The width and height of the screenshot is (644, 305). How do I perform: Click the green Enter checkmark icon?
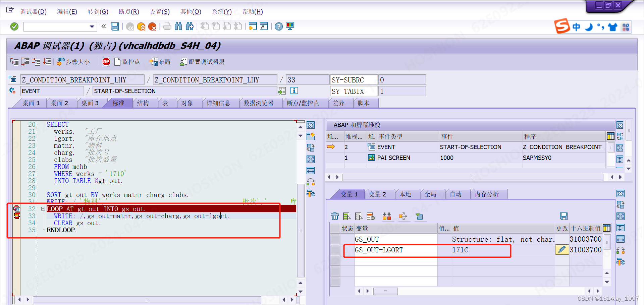click(14, 26)
